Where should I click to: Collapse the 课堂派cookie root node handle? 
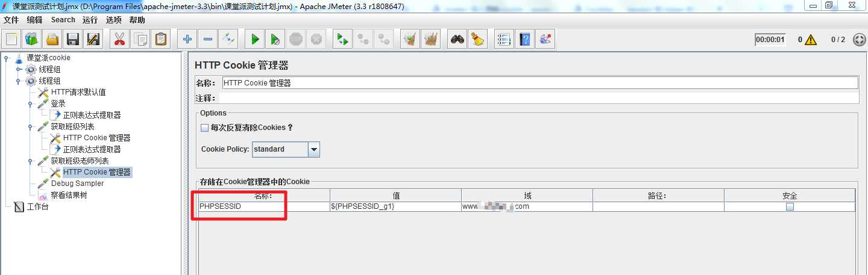pos(6,58)
